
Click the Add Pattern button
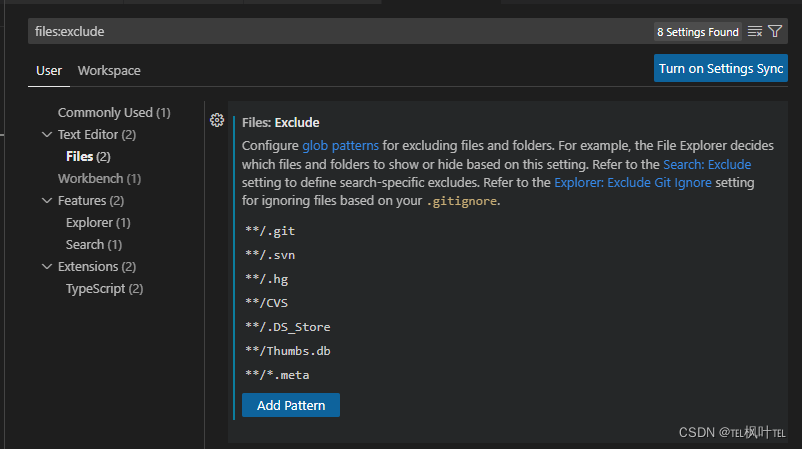click(x=290, y=405)
